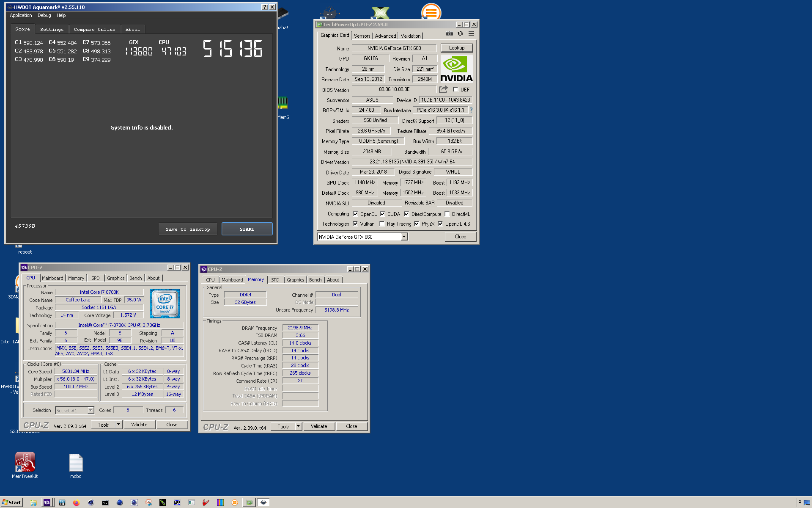Click the Intel Core i7 logo in CPU-Z
This screenshot has width=812, height=508.
165,304
